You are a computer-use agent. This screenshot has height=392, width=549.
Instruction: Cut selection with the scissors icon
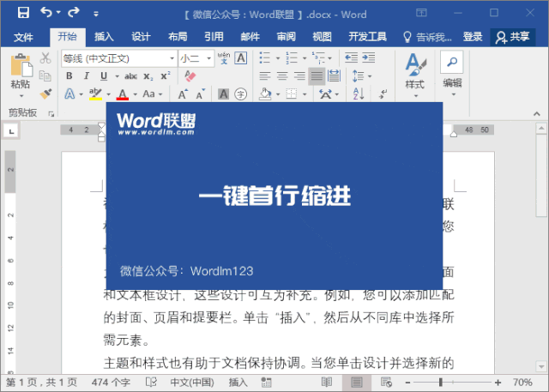[x=45, y=57]
